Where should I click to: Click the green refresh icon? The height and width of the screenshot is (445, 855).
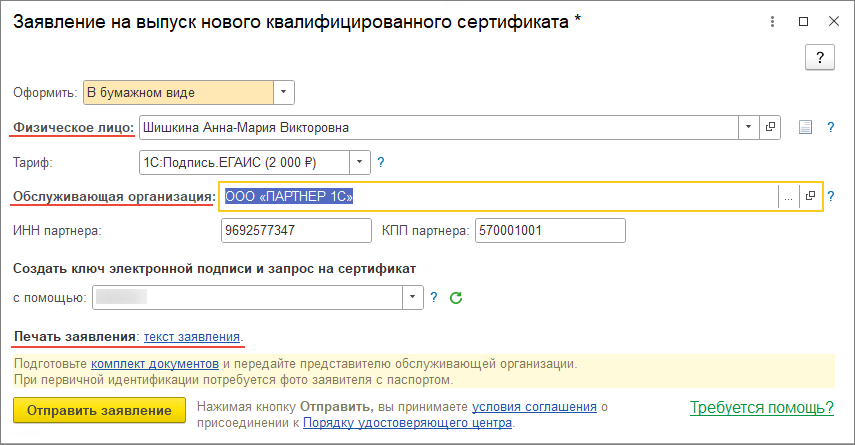pos(456,297)
